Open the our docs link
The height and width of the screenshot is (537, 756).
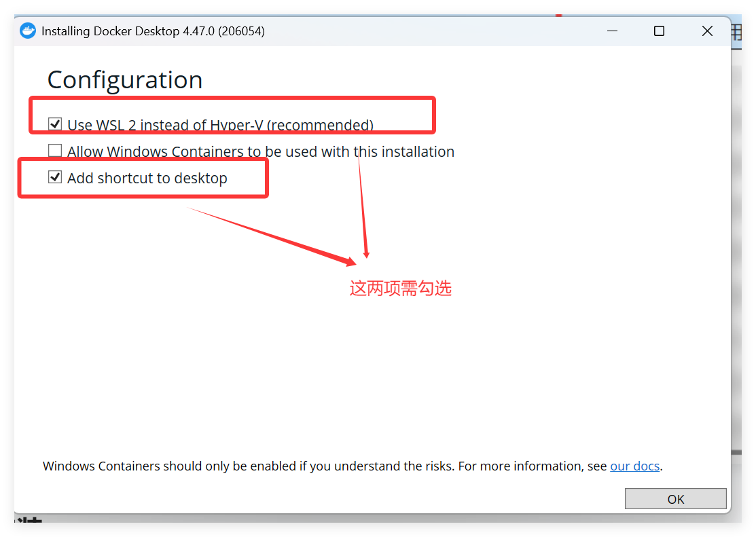point(634,466)
